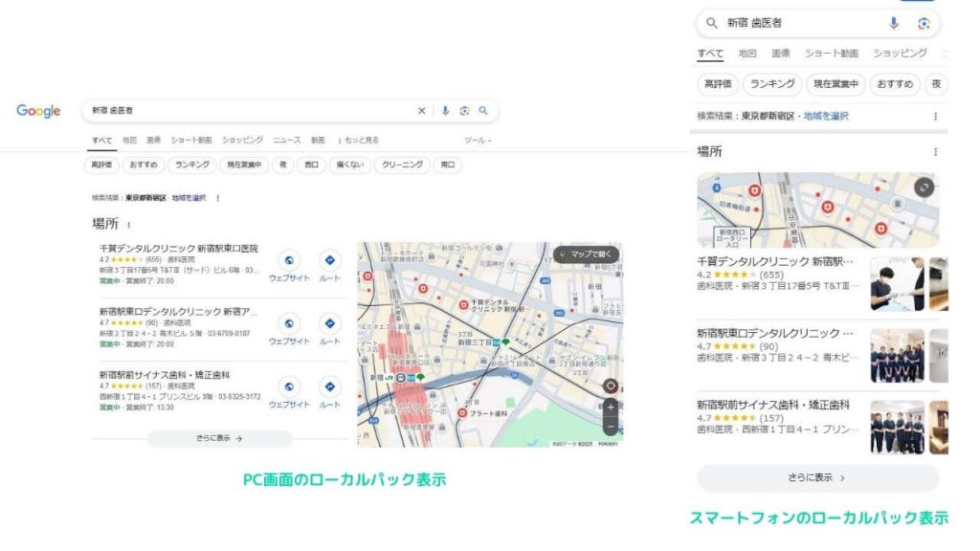Open the website icon for 千賀デンタルクリニック
Image resolution: width=980 pixels, height=551 pixels.
click(x=289, y=260)
